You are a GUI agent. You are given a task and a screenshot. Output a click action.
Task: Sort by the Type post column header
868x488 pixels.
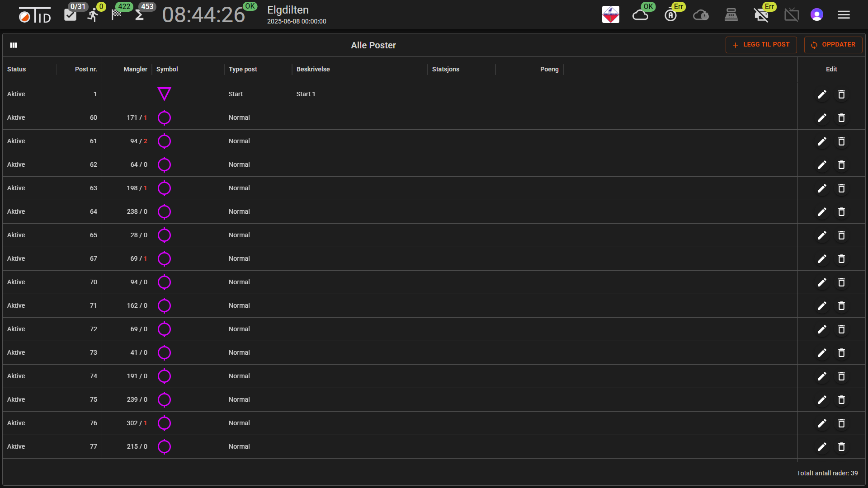[243, 69]
